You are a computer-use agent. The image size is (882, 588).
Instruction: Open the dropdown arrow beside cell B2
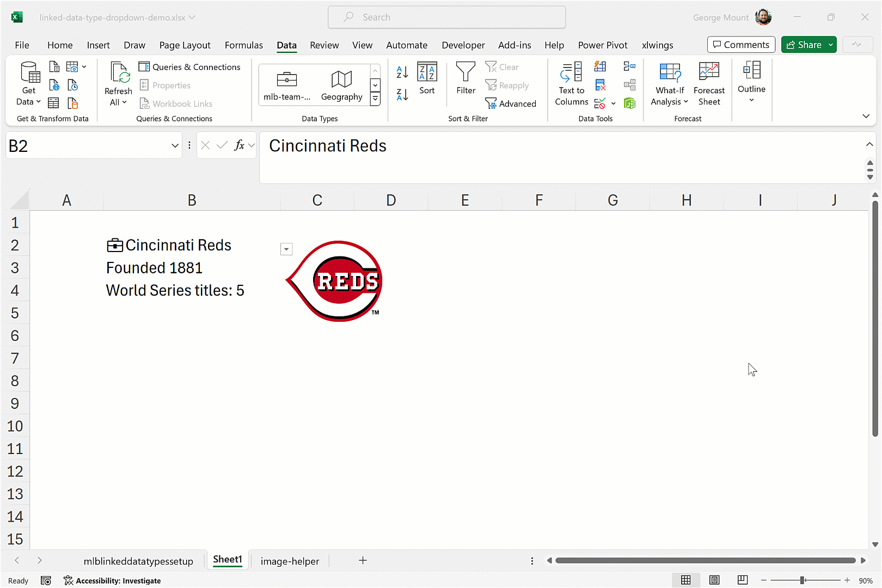click(286, 249)
